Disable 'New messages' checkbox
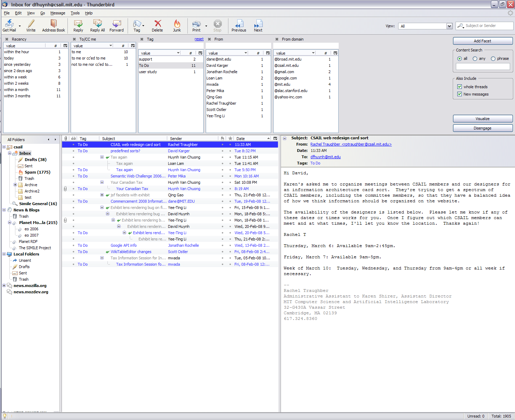 click(460, 94)
